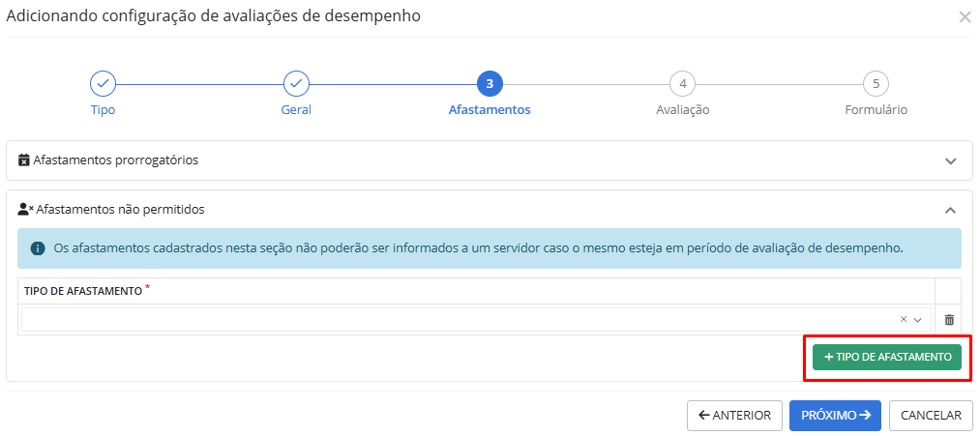Go to the Avaliação step label
Viewport: 980px width, 436px height.
[x=683, y=110]
